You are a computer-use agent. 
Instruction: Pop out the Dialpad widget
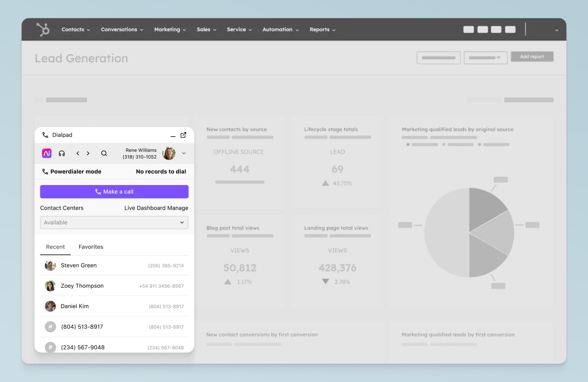pyautogui.click(x=183, y=135)
